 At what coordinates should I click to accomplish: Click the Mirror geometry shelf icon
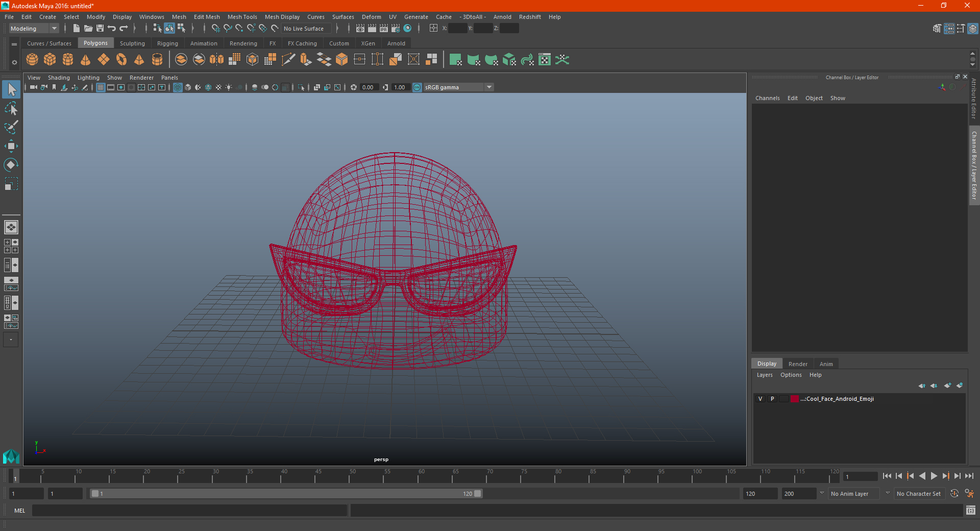pos(217,60)
